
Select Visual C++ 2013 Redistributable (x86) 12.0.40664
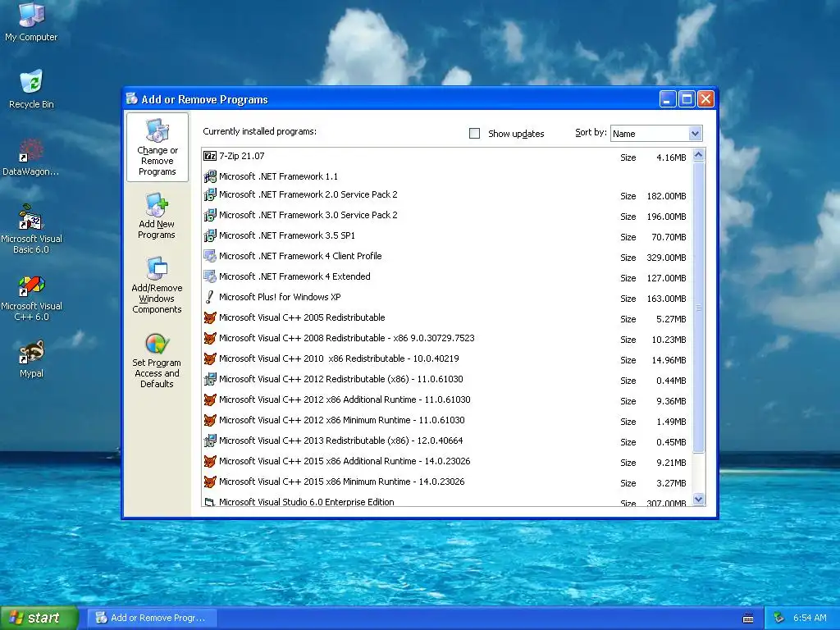pos(341,441)
